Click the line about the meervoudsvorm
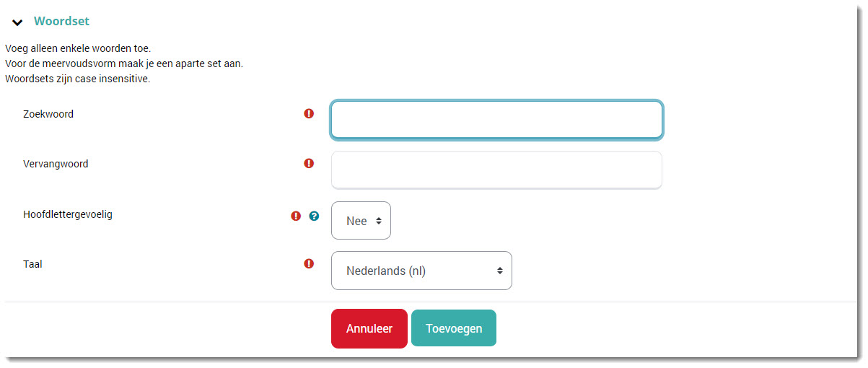868x368 pixels. pyautogui.click(x=124, y=63)
